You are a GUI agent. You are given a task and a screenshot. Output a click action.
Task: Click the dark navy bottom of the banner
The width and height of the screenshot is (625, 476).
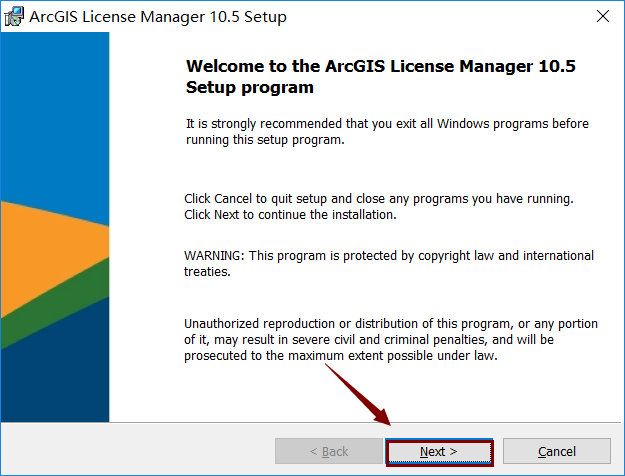(x=50, y=380)
